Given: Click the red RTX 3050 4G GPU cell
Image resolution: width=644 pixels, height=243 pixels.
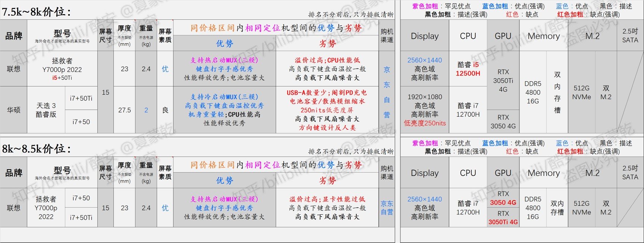Looking at the screenshot, I should coord(503,198).
